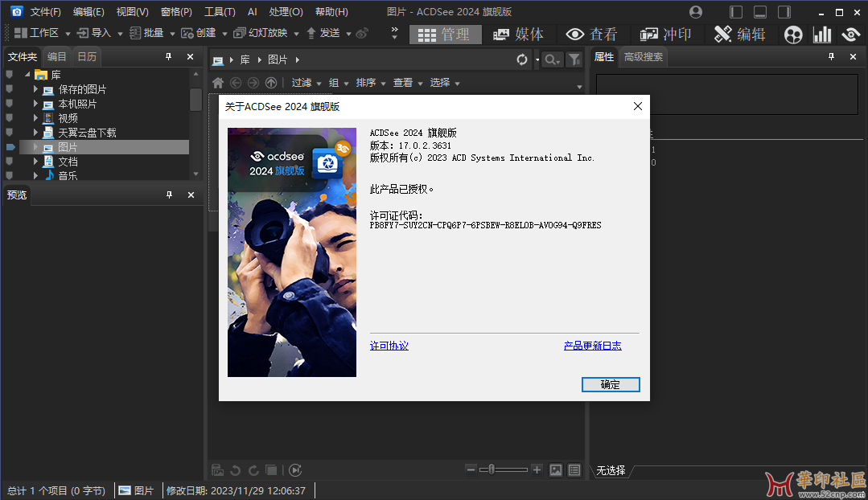Viewport: 868px width, 500px height.
Task: Close the 预览 preview panel
Action: [x=191, y=195]
